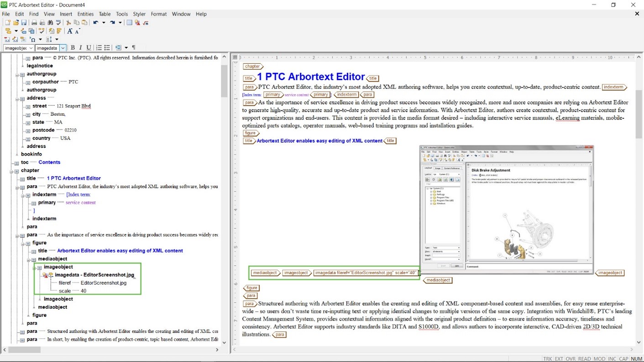The width and height of the screenshot is (644, 362).
Task: Open the Entities menu
Action: click(x=85, y=14)
